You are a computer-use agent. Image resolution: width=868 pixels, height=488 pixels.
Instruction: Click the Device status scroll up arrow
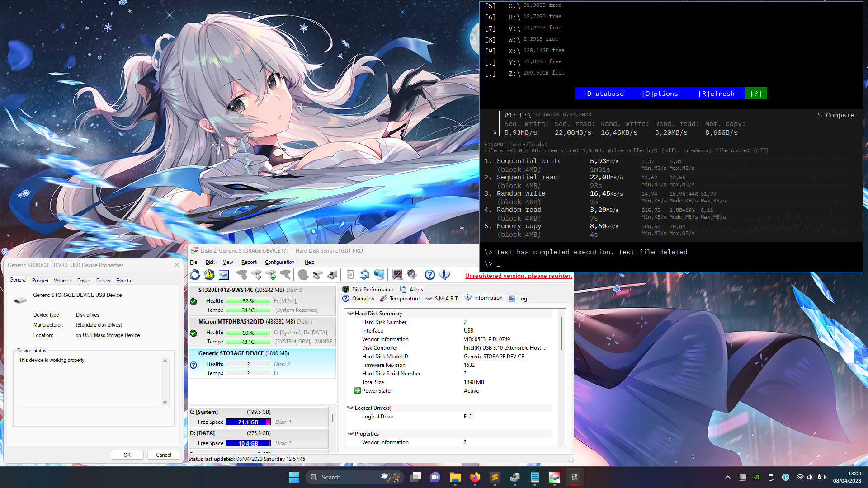click(165, 361)
